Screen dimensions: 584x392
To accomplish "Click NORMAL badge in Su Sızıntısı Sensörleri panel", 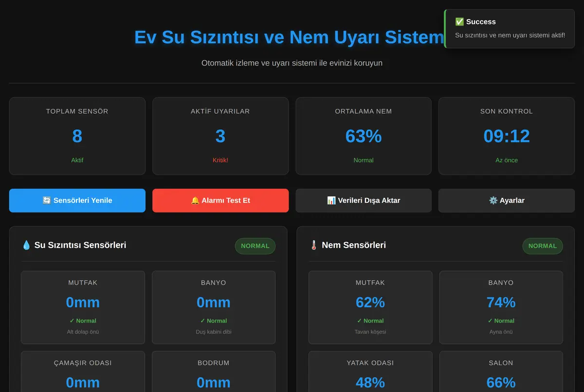I will point(255,246).
